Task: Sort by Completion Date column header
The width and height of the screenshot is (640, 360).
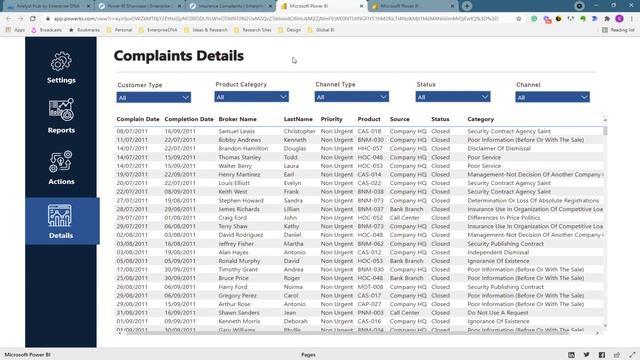Action: pyautogui.click(x=189, y=119)
